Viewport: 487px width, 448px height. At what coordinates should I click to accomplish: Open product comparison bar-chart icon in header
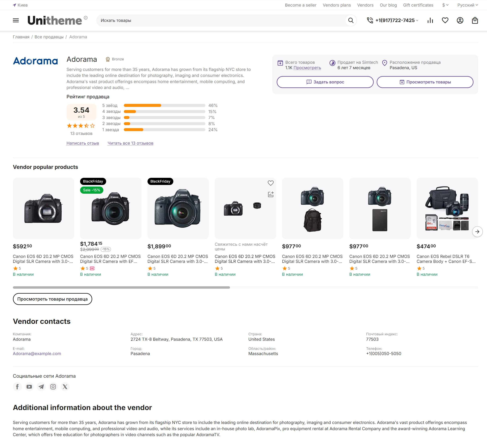point(430,20)
